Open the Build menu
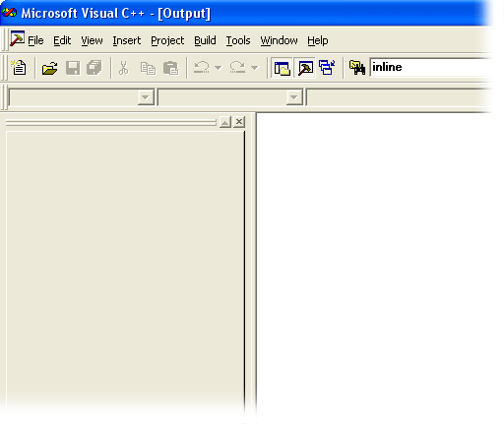504x424 pixels. 205,40
